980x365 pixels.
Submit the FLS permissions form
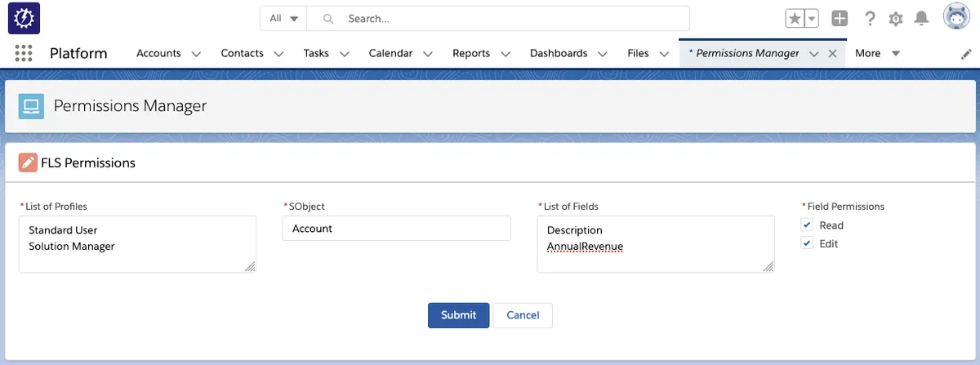(458, 315)
